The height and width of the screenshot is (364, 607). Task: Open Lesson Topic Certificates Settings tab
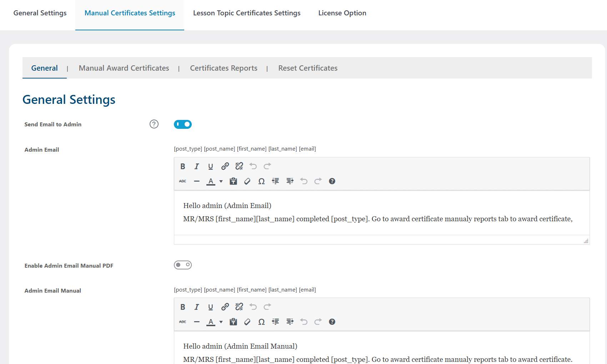click(247, 13)
